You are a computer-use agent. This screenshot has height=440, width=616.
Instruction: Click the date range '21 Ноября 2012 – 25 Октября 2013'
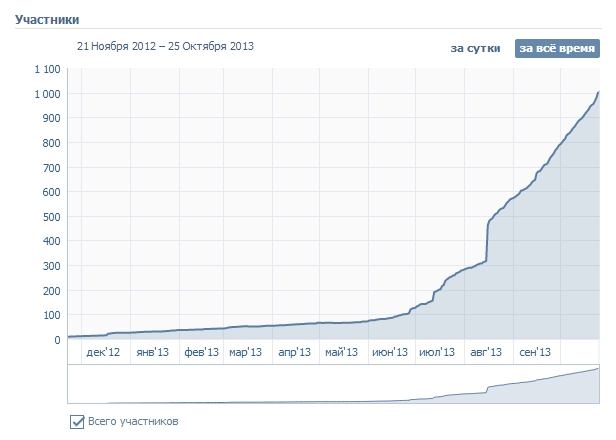point(166,46)
